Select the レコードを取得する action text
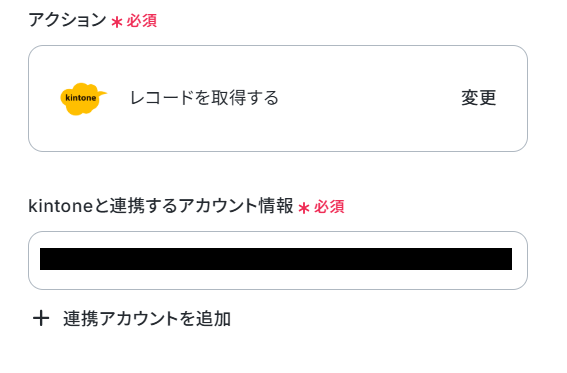 (204, 98)
